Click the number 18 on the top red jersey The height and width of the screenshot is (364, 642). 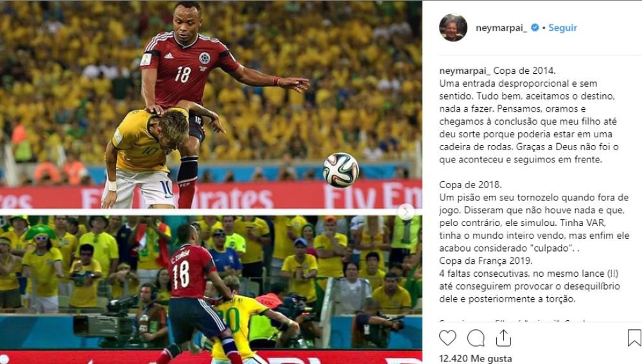click(182, 74)
